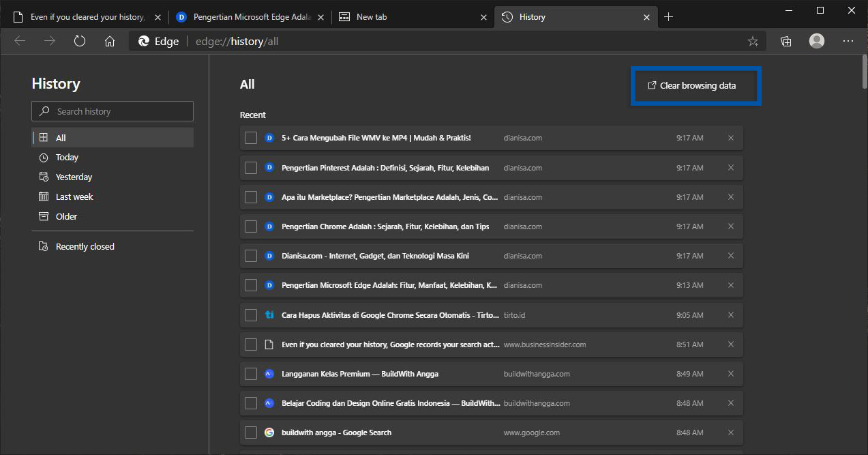Check the box for the WMV ke MP4 entry
868x455 pixels.
pyautogui.click(x=250, y=138)
